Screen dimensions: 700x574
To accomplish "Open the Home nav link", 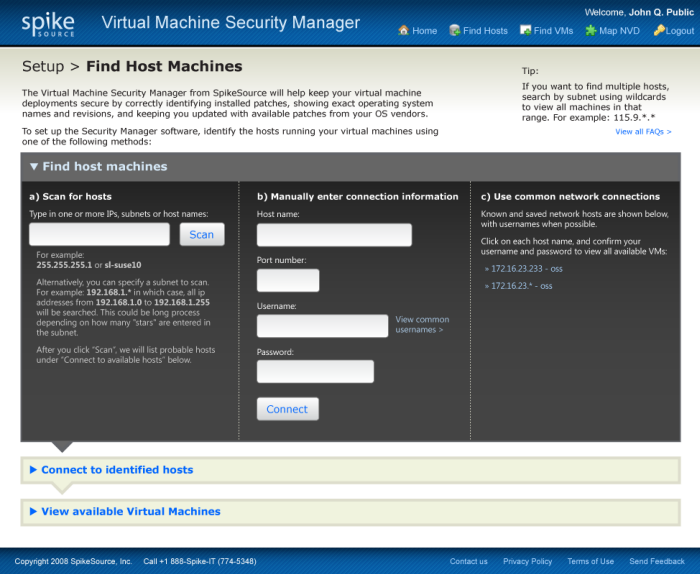I will (425, 31).
